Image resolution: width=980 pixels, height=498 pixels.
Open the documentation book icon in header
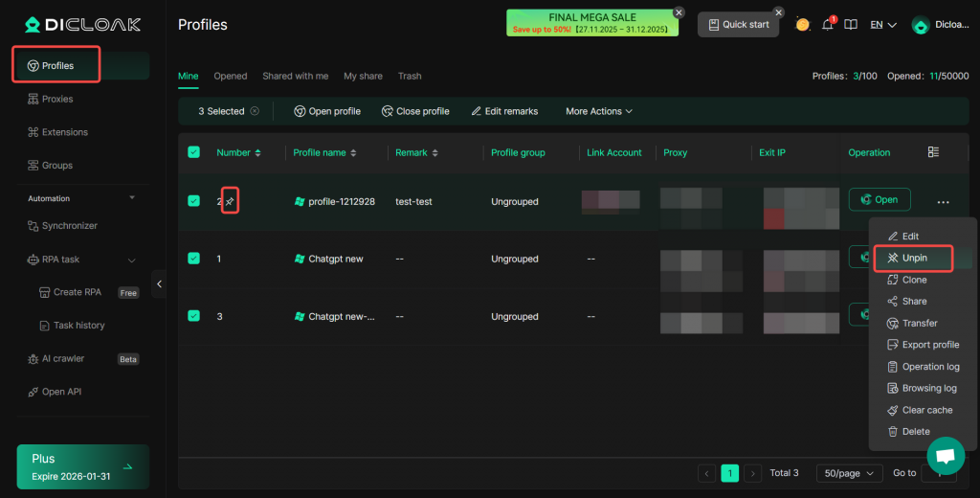click(x=851, y=25)
